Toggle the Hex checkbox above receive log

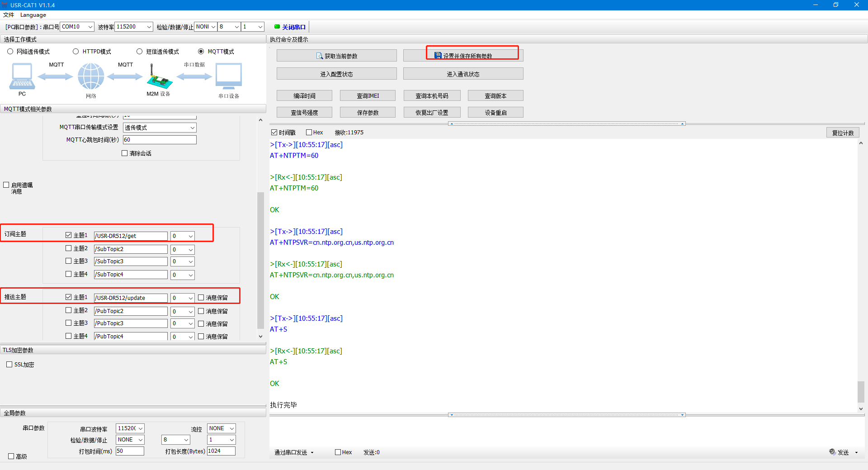[309, 133]
